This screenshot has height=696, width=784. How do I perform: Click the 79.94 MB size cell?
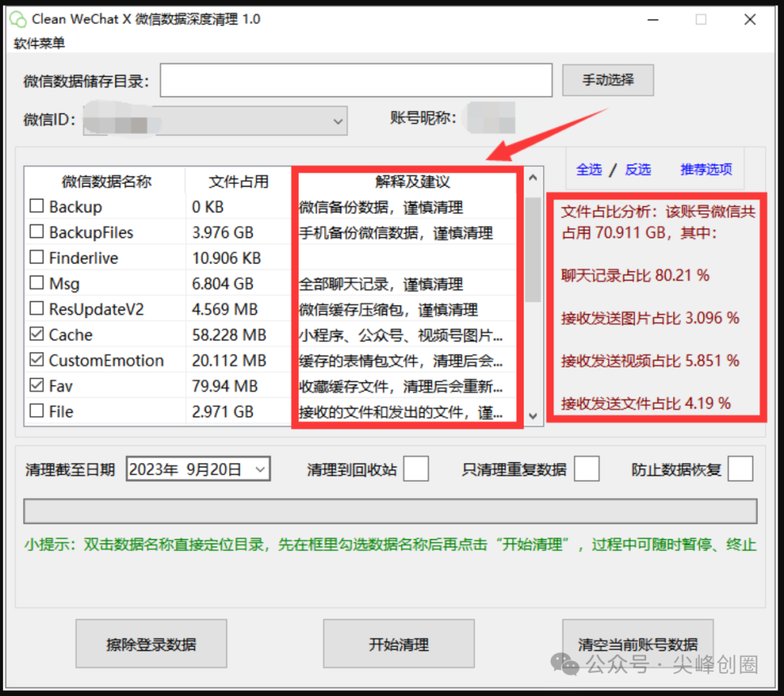pyautogui.click(x=225, y=386)
